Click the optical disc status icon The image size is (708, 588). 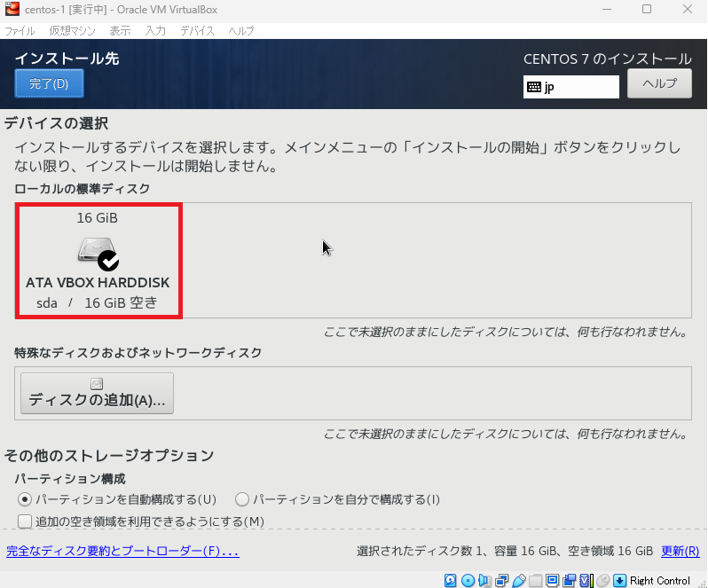(468, 580)
